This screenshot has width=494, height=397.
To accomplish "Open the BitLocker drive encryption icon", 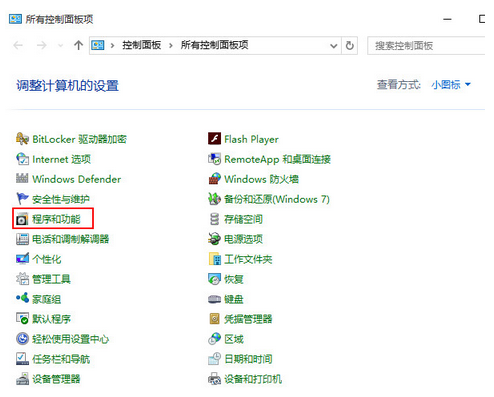I will pos(22,139).
